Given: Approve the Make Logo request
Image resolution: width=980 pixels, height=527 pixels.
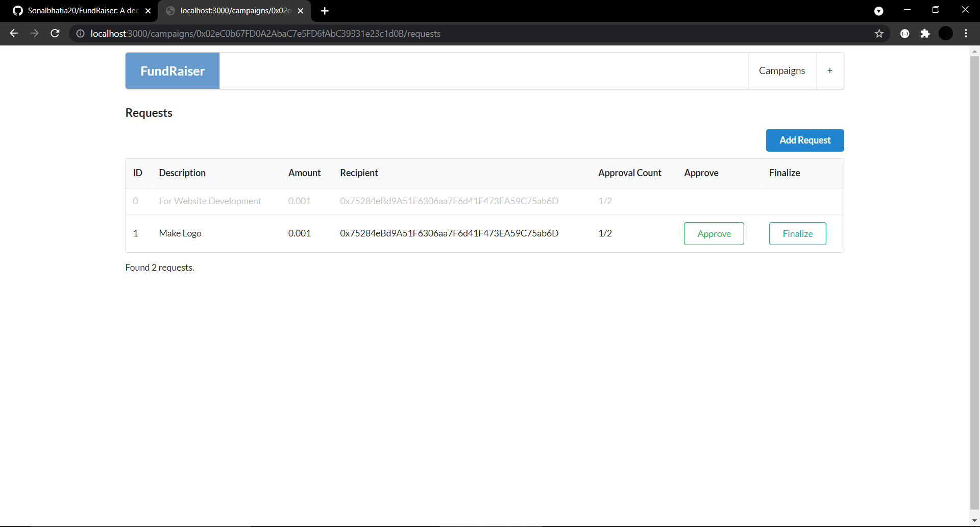Looking at the screenshot, I should pos(714,233).
